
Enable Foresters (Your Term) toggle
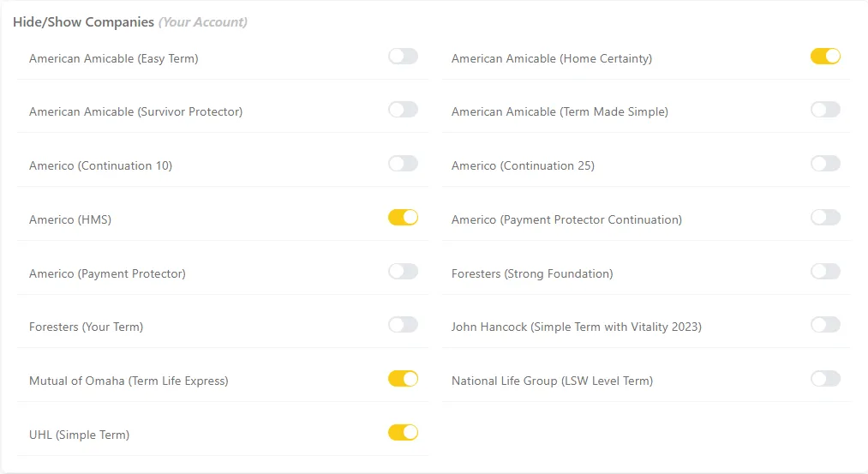[x=403, y=325]
